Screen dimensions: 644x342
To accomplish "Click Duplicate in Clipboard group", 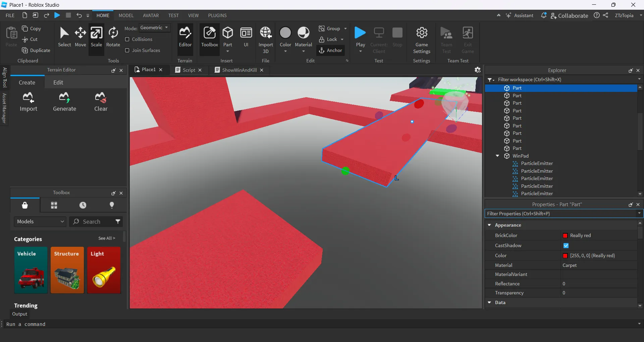I will click(36, 50).
